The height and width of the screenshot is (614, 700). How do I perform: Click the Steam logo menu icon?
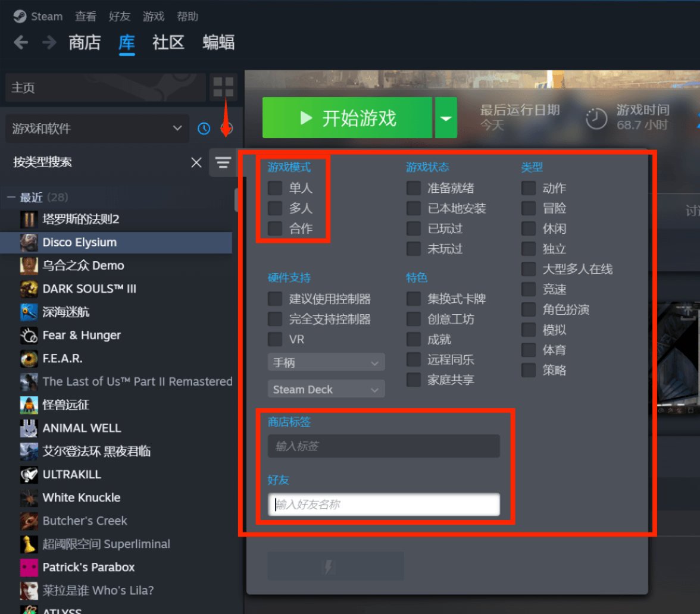pos(20,17)
